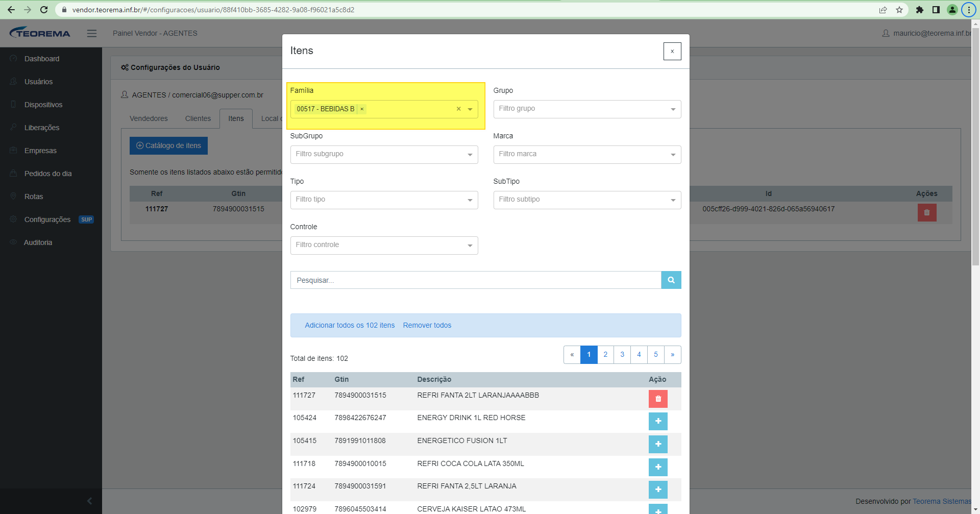Click the browser back arrow
Viewport: 980px width, 514px height.
pos(11,10)
